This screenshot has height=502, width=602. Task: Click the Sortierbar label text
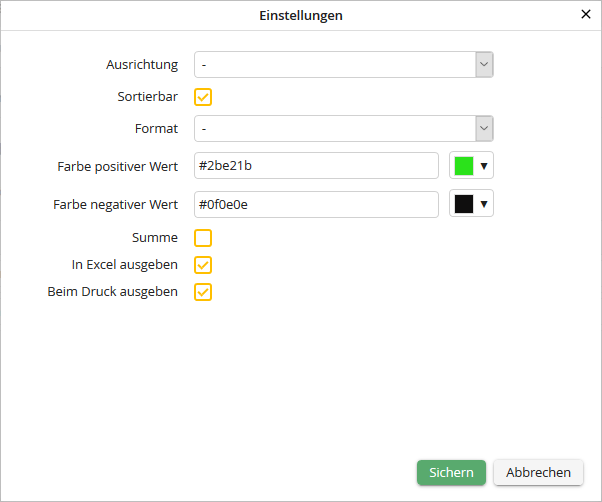click(147, 97)
